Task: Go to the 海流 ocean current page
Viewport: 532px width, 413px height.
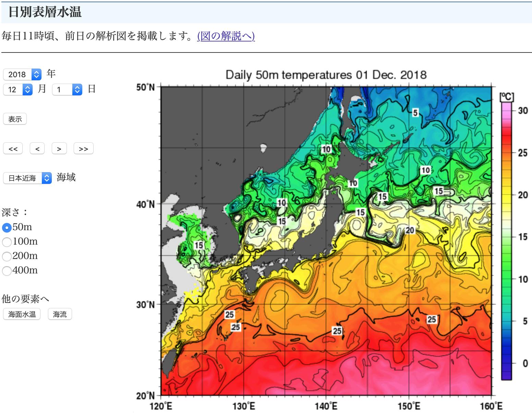Action: (60, 314)
